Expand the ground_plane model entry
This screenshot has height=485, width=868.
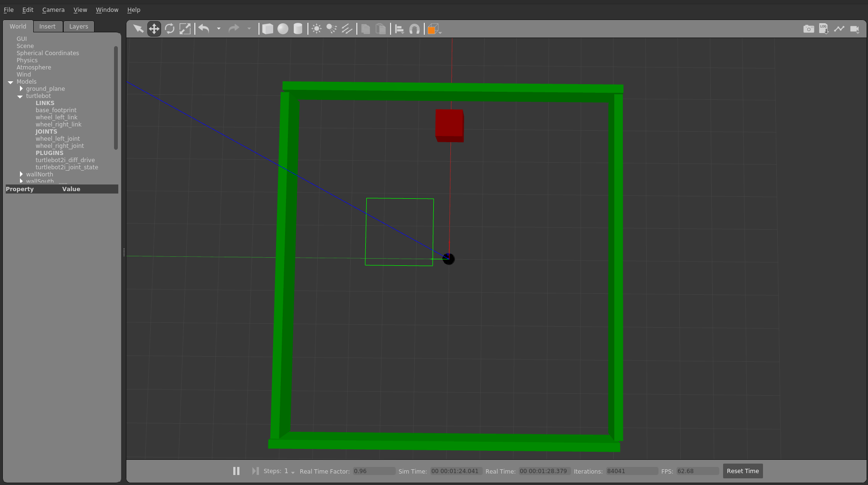click(21, 88)
